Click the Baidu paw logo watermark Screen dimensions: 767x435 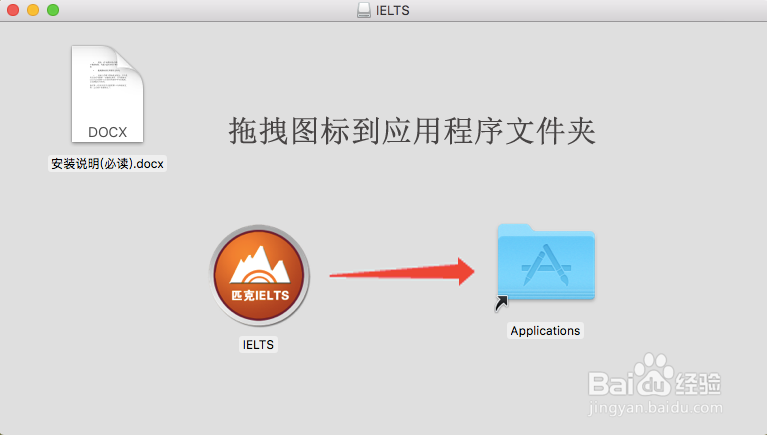pos(654,374)
